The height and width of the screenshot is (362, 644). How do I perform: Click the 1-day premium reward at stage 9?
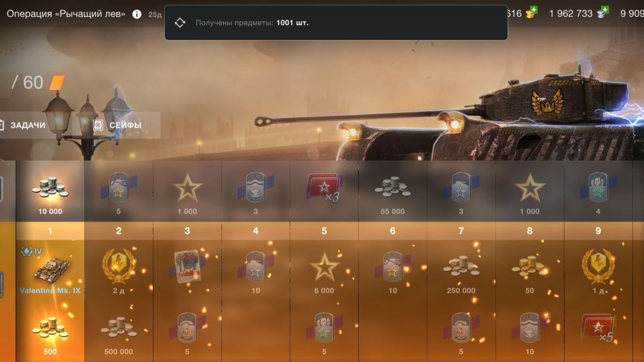598,270
